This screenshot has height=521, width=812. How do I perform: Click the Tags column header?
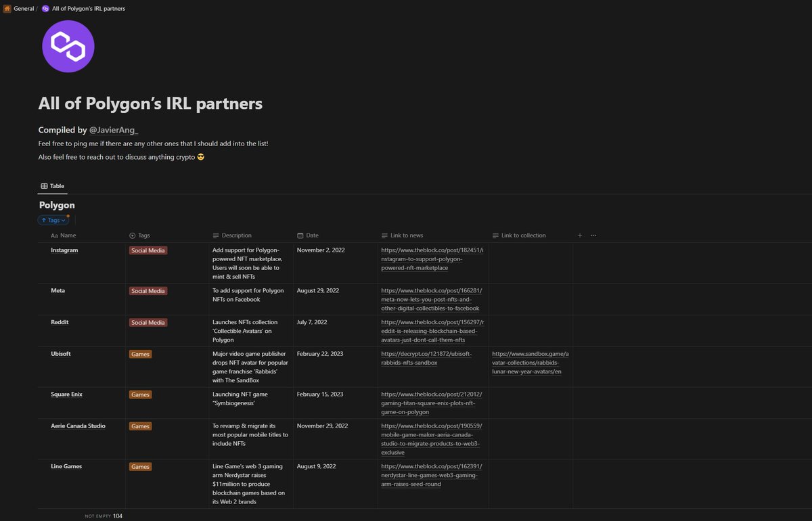click(139, 235)
